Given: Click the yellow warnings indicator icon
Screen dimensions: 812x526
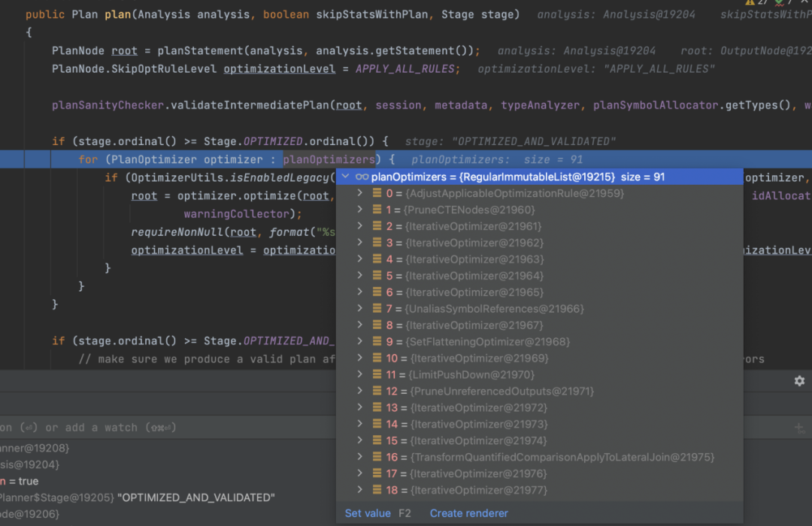Looking at the screenshot, I should 750,2.
